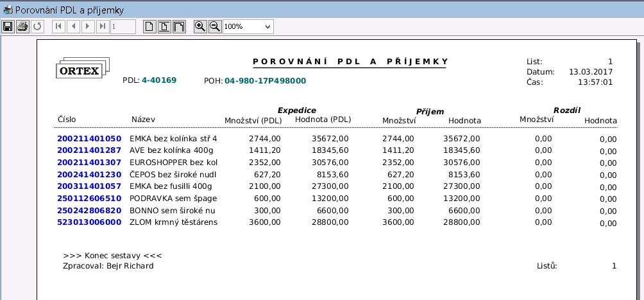
Task: Click item number 200211401050
Action: (89, 138)
